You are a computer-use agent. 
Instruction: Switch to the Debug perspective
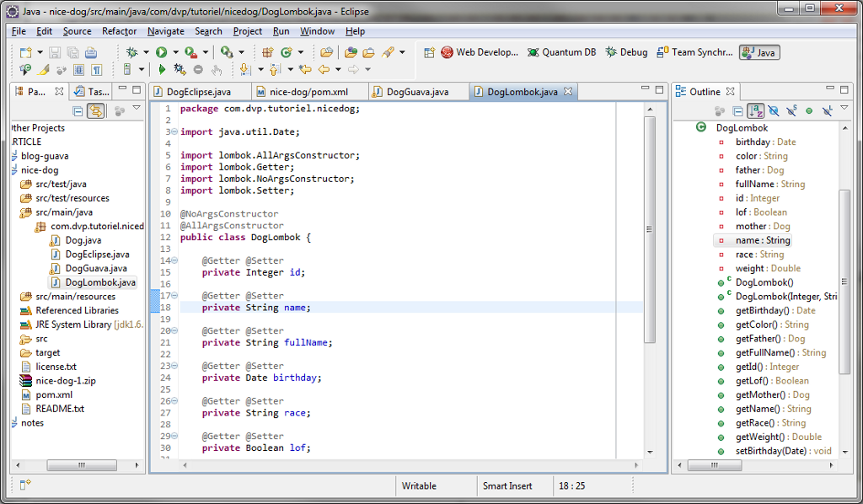pos(626,52)
